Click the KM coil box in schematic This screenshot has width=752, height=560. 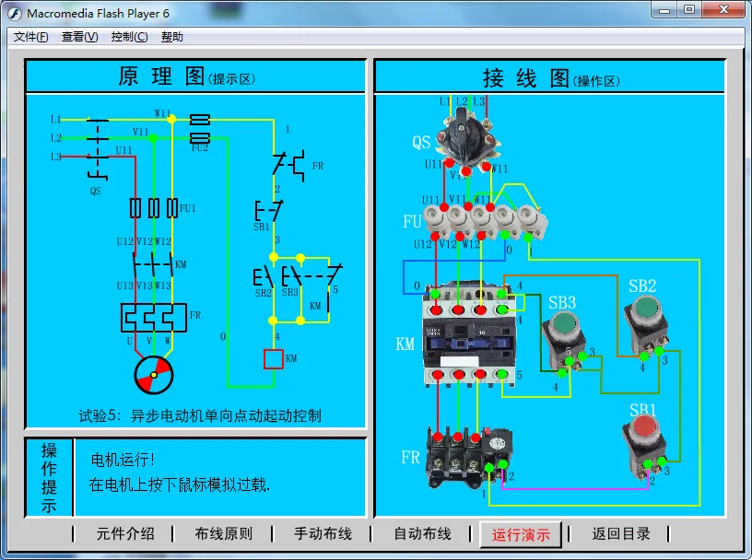point(274,359)
